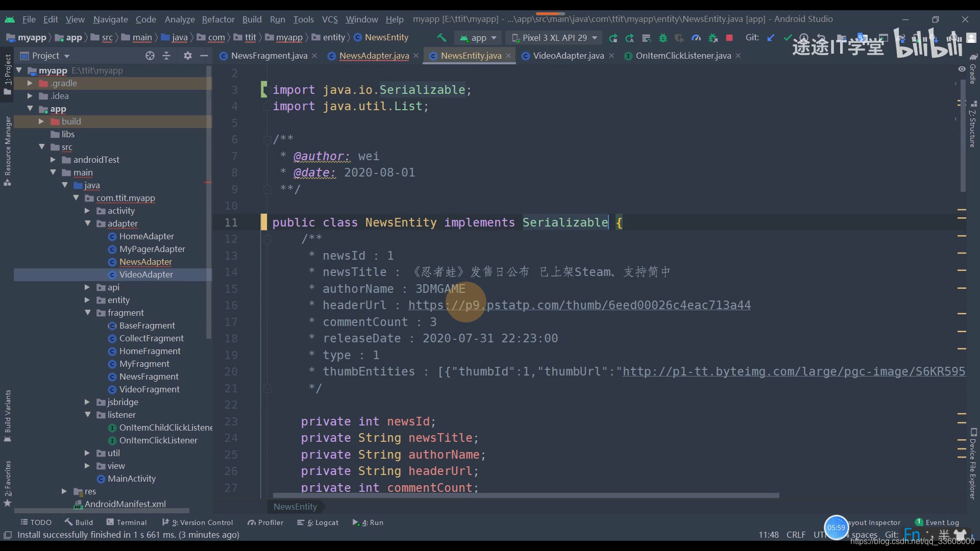Open the Build tool window
The width and height of the screenshot is (980, 551).
pos(79,522)
